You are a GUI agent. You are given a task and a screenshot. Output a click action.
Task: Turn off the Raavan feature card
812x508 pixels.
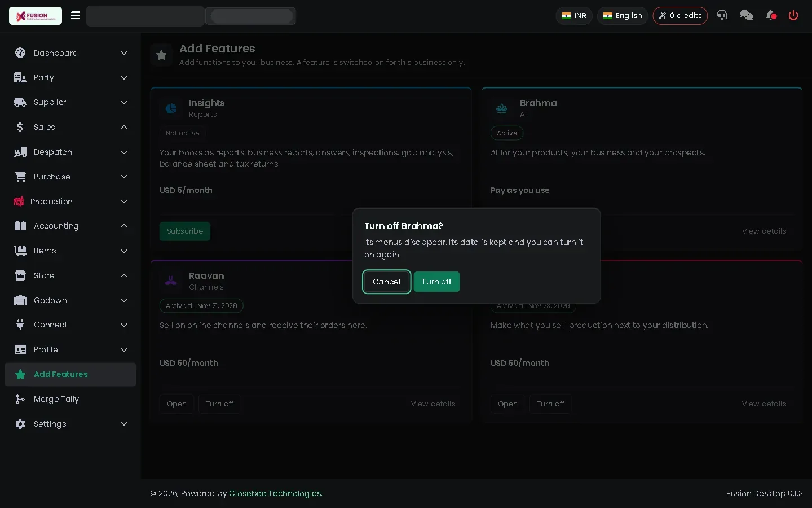click(x=219, y=404)
